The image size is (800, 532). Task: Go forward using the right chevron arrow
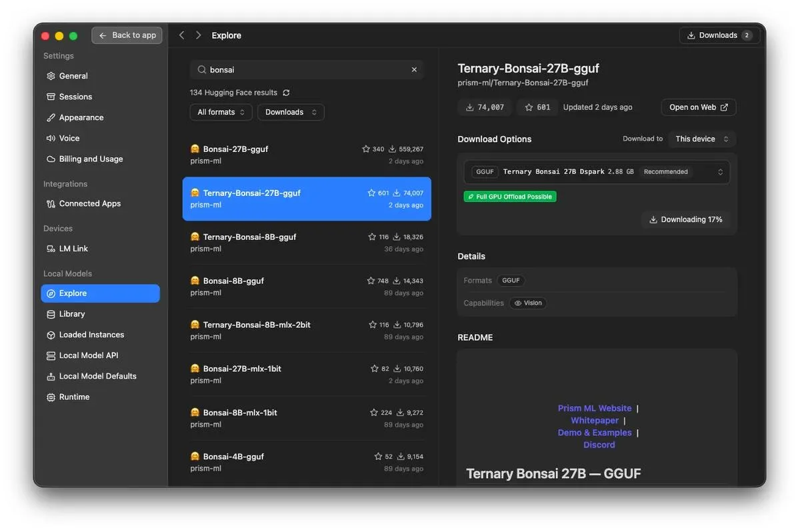point(198,35)
